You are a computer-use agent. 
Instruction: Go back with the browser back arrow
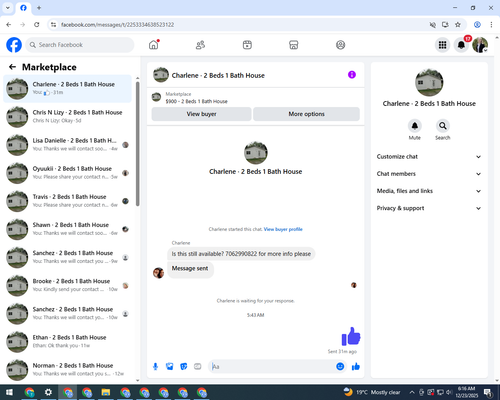(9, 25)
